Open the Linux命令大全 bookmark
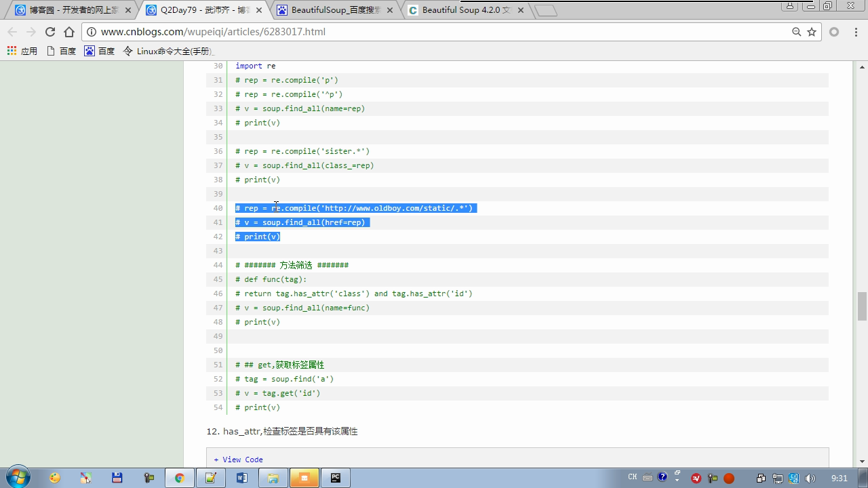Viewport: 868px width, 488px height. [x=168, y=51]
